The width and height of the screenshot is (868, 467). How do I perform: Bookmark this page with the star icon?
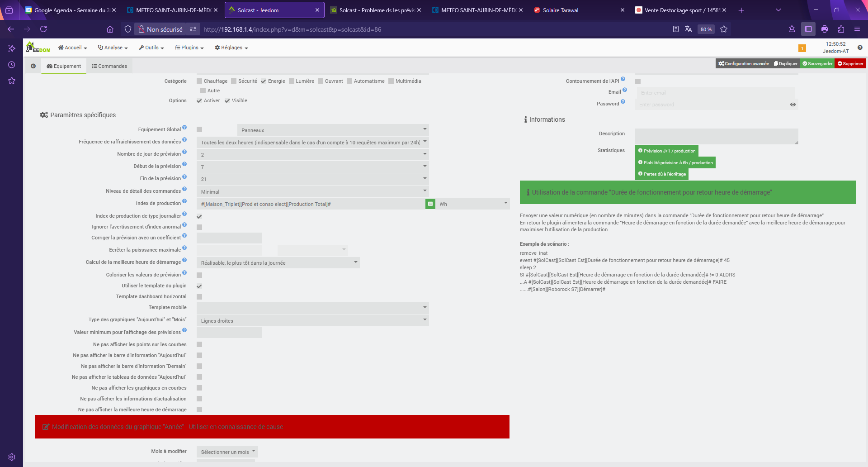tap(724, 29)
